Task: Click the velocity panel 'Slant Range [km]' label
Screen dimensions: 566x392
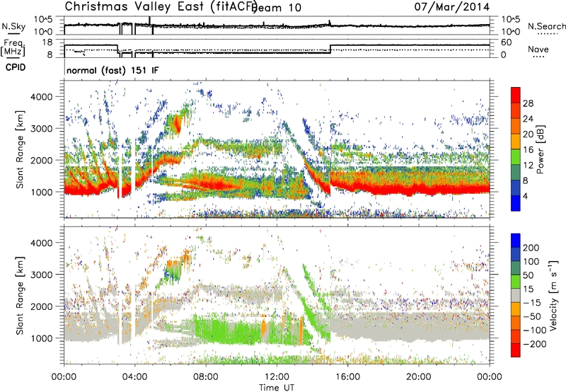Action: [x=20, y=296]
